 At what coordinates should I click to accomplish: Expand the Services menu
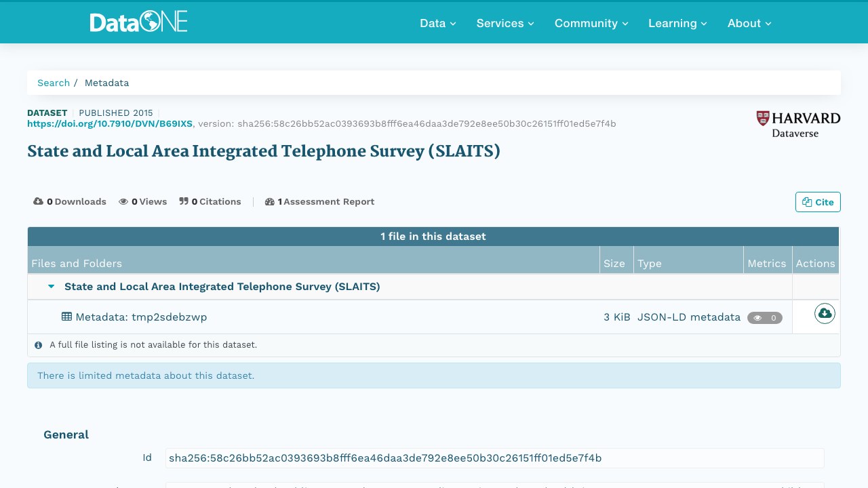[505, 23]
